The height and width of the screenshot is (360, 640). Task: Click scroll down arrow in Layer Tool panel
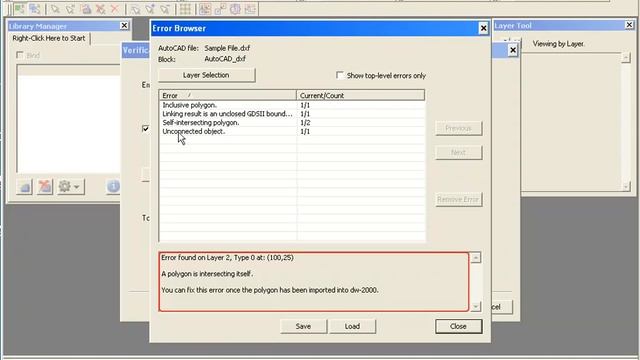pos(626,186)
